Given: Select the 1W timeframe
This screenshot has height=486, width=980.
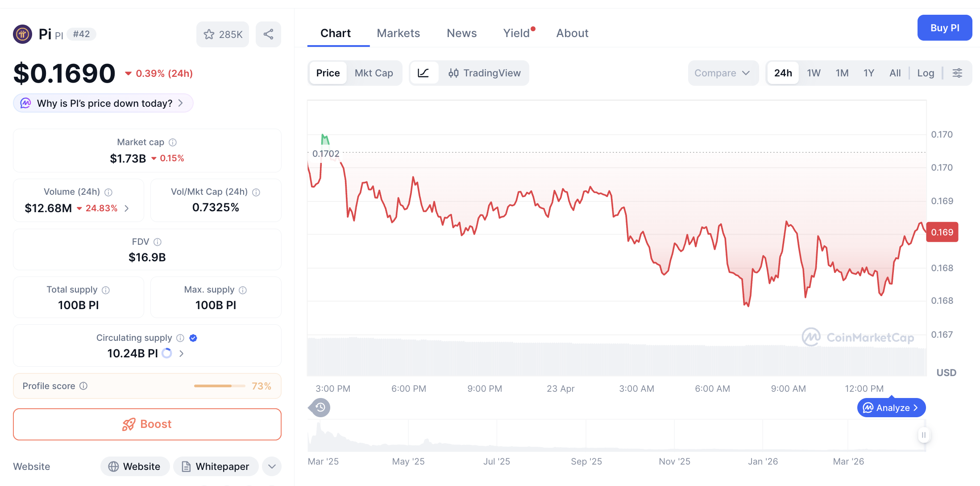Looking at the screenshot, I should tap(814, 73).
